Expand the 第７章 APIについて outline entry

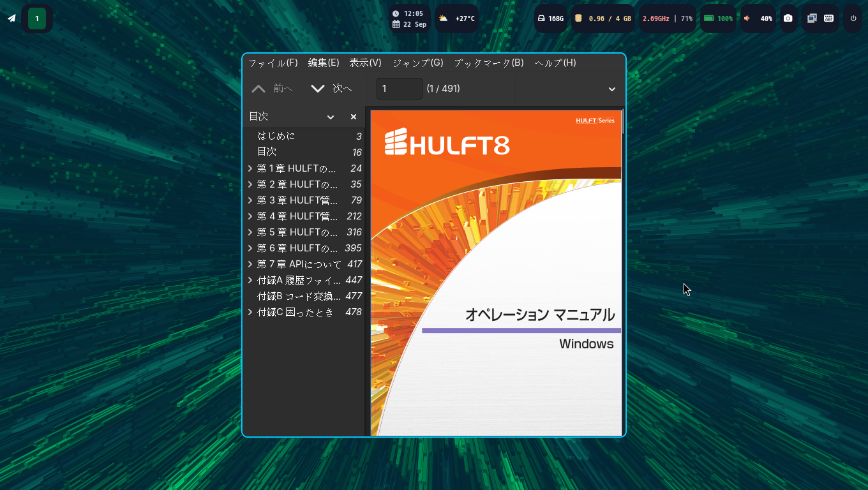pyautogui.click(x=250, y=264)
